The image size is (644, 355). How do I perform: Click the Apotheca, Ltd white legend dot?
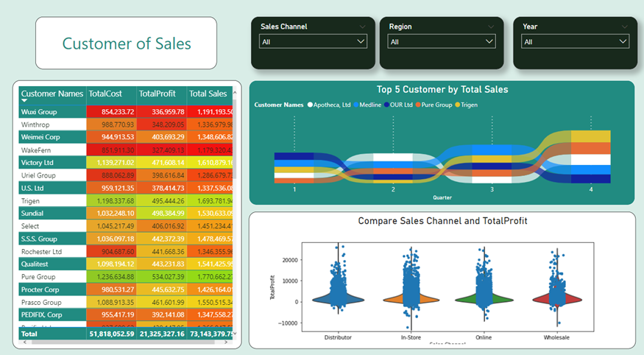tap(311, 105)
